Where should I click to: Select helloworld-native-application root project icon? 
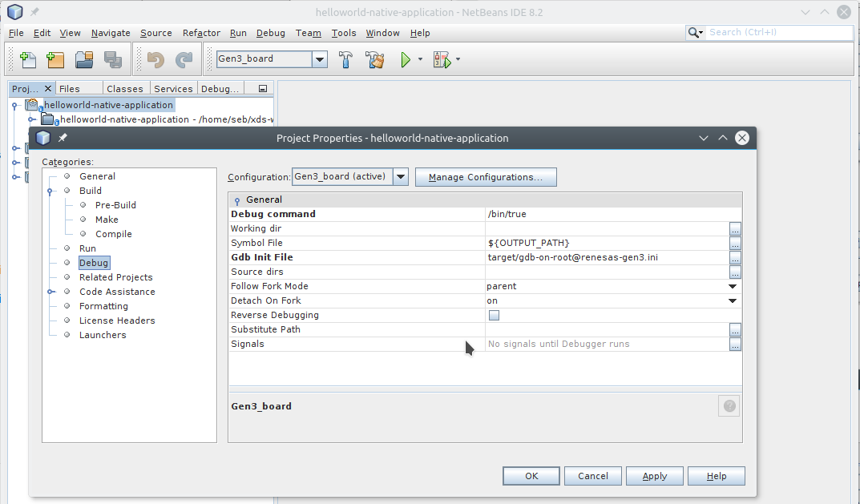33,105
